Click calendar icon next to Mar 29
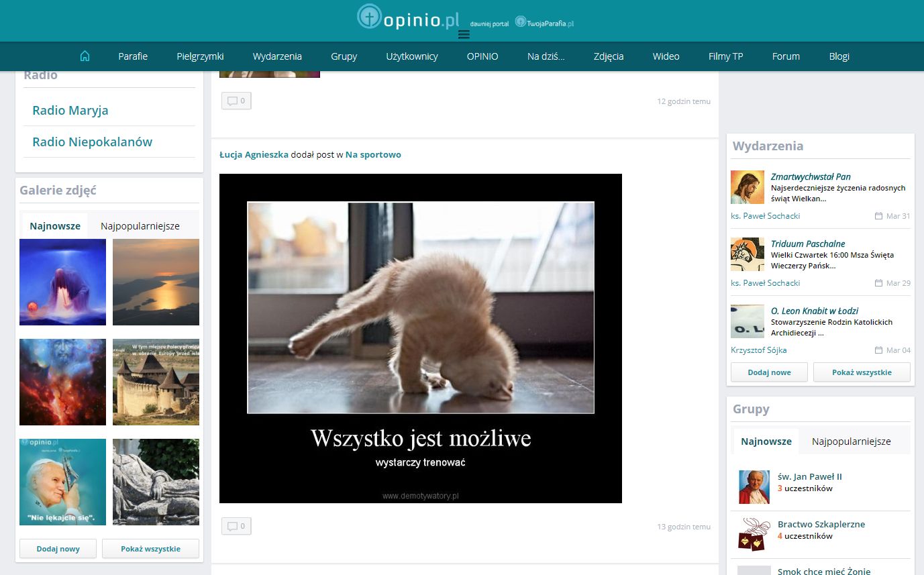 pos(878,283)
